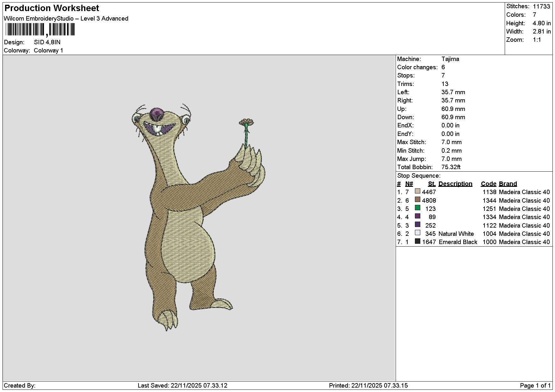
Task: Select the dark purple swatch for code 1122
Action: [417, 224]
